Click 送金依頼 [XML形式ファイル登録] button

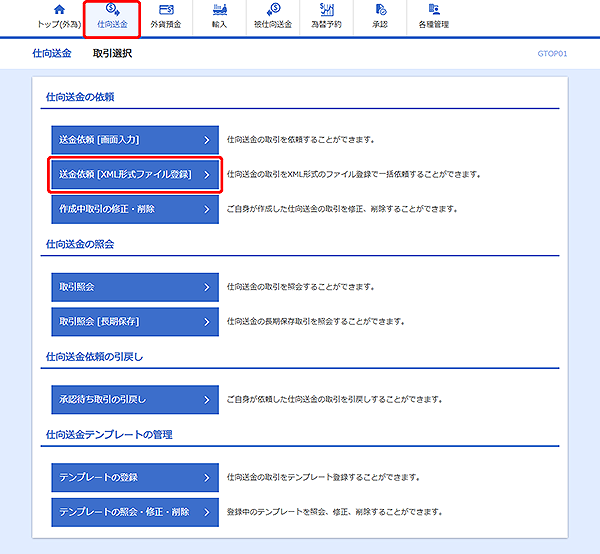[x=135, y=174]
